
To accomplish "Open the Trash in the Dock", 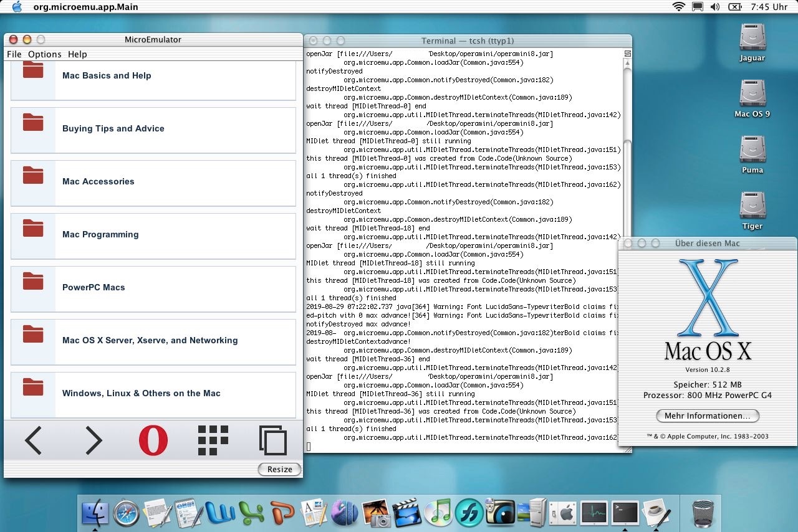I will point(703,513).
